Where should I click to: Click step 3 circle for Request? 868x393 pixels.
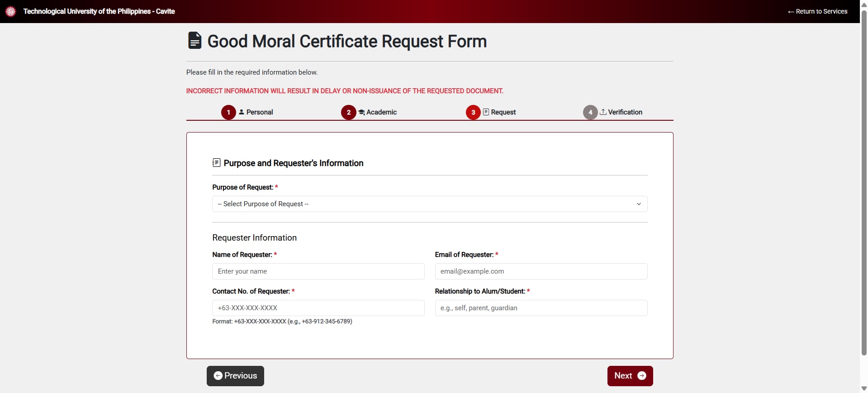coord(473,112)
